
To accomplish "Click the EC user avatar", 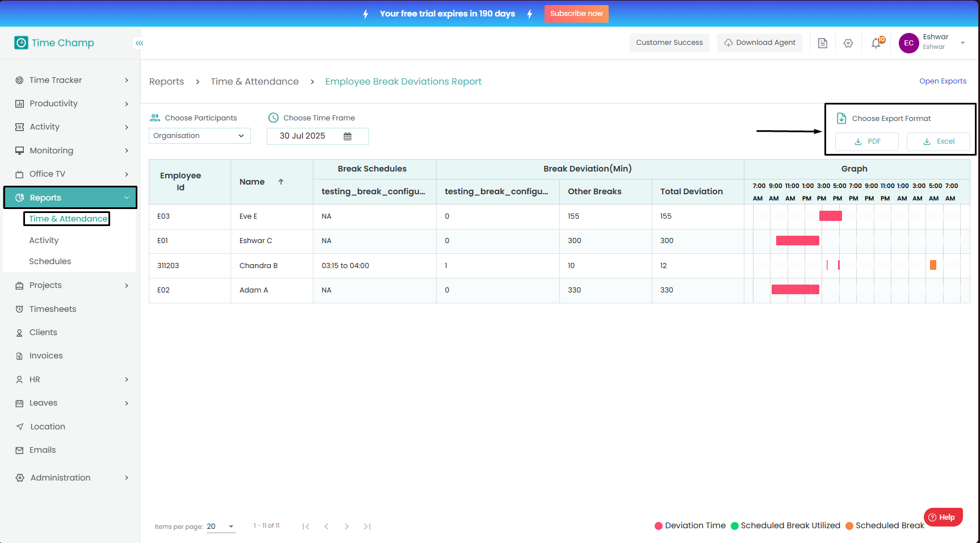I will coord(908,43).
